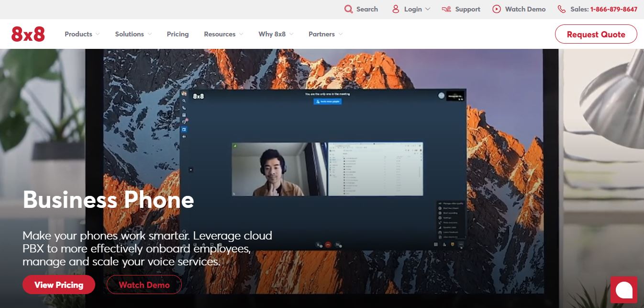Click the Sales phone handset icon
Image resolution: width=644 pixels, height=308 pixels.
point(562,9)
